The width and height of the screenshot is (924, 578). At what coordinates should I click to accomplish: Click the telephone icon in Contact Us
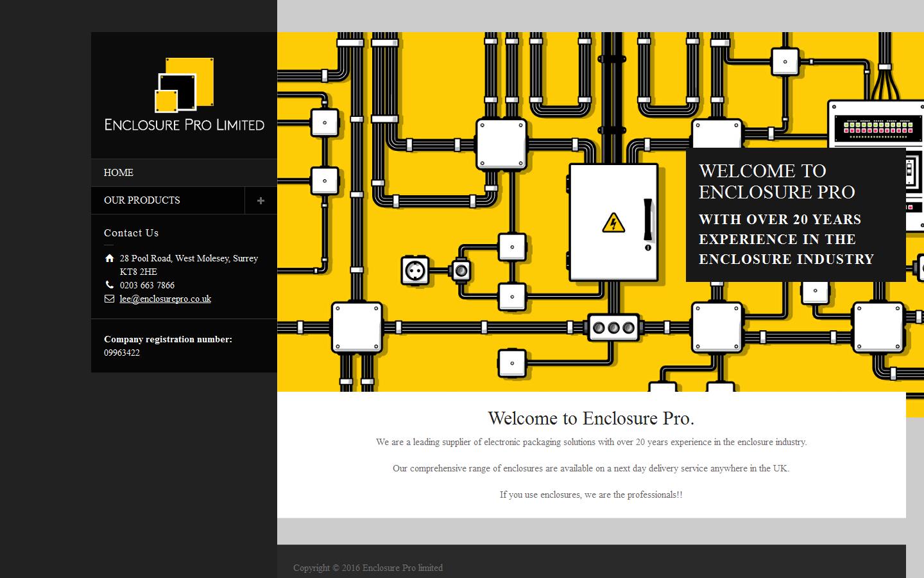point(109,285)
